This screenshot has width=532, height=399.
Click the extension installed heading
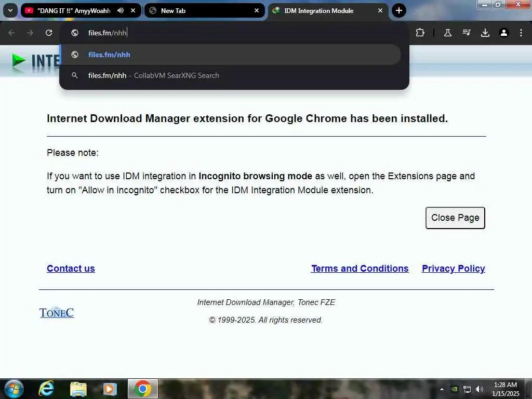point(247,118)
